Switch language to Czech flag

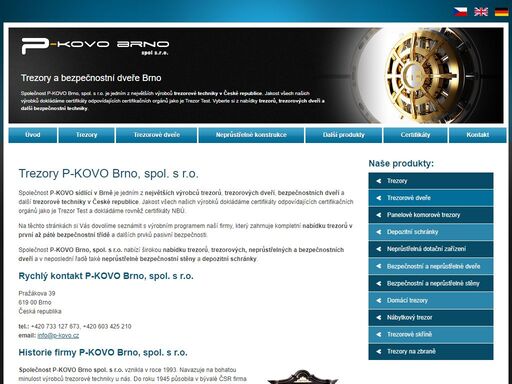[460, 12]
